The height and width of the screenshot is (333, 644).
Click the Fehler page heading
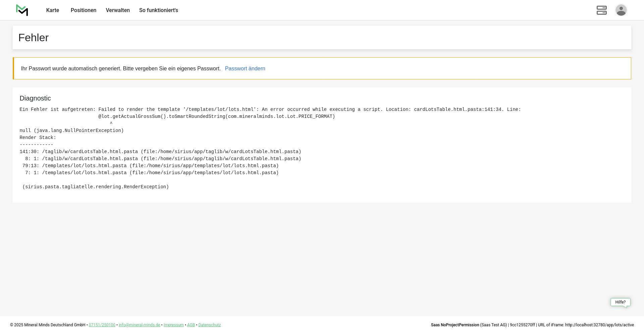coord(34,38)
